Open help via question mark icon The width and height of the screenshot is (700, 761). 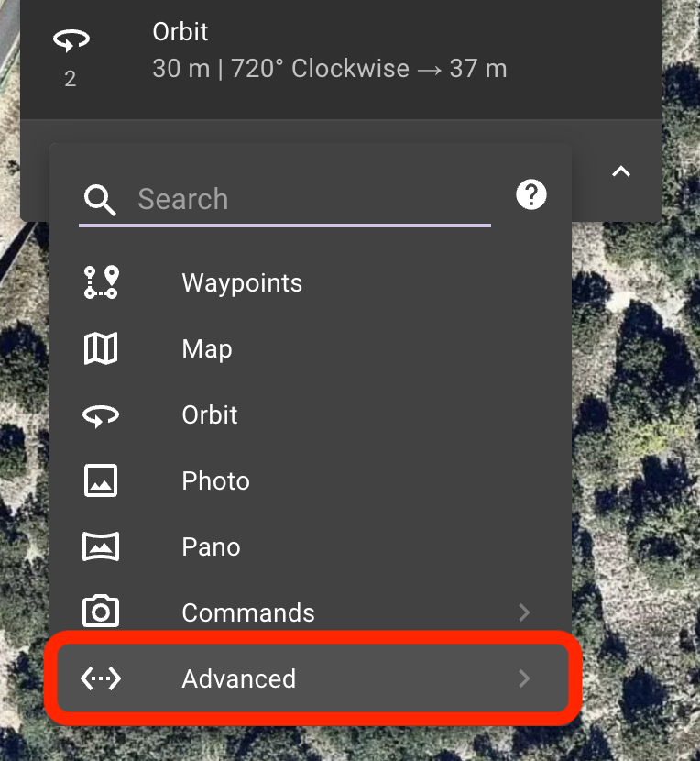531,194
